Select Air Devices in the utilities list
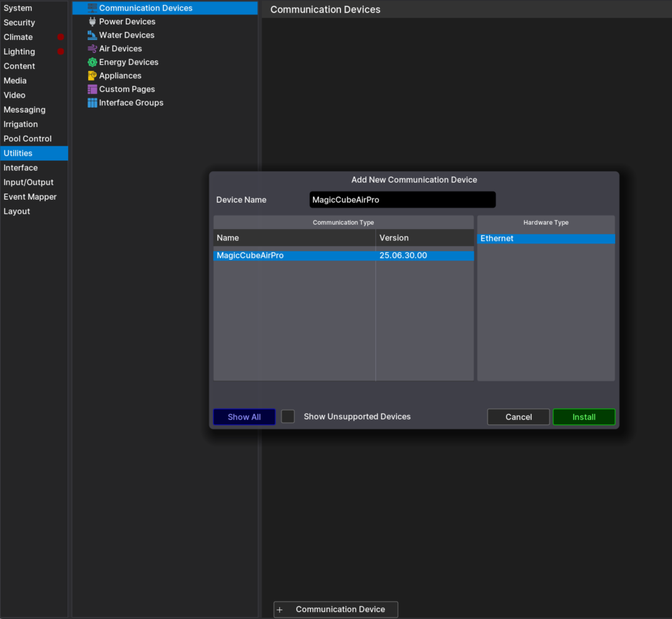672x619 pixels. point(165,48)
